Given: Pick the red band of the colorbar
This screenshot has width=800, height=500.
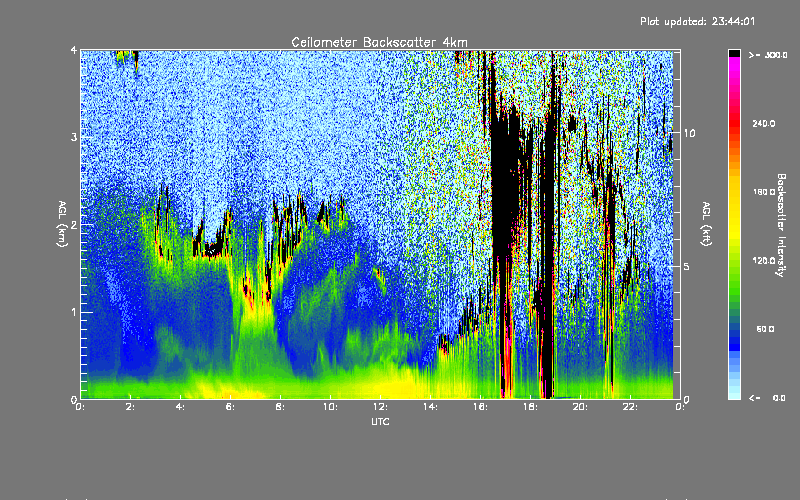Looking at the screenshot, I should tap(734, 122).
